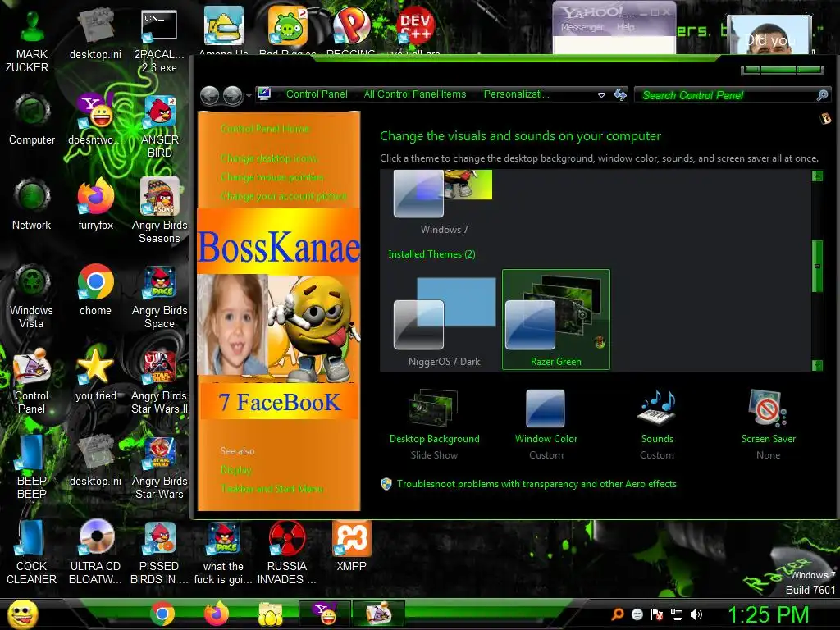
Task: Open MARK ZUCKER... user icon
Action: [32, 41]
